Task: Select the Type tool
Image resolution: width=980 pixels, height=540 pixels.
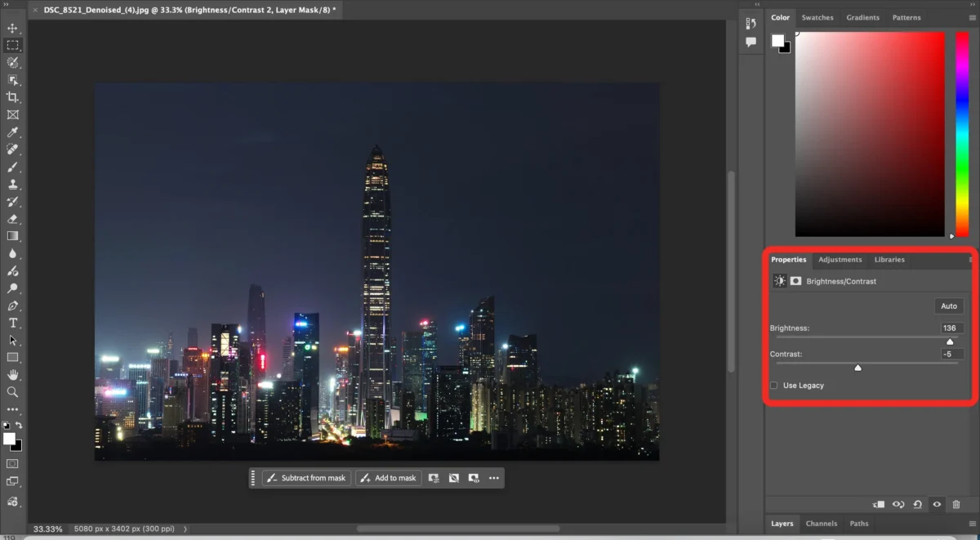Action: 12,324
